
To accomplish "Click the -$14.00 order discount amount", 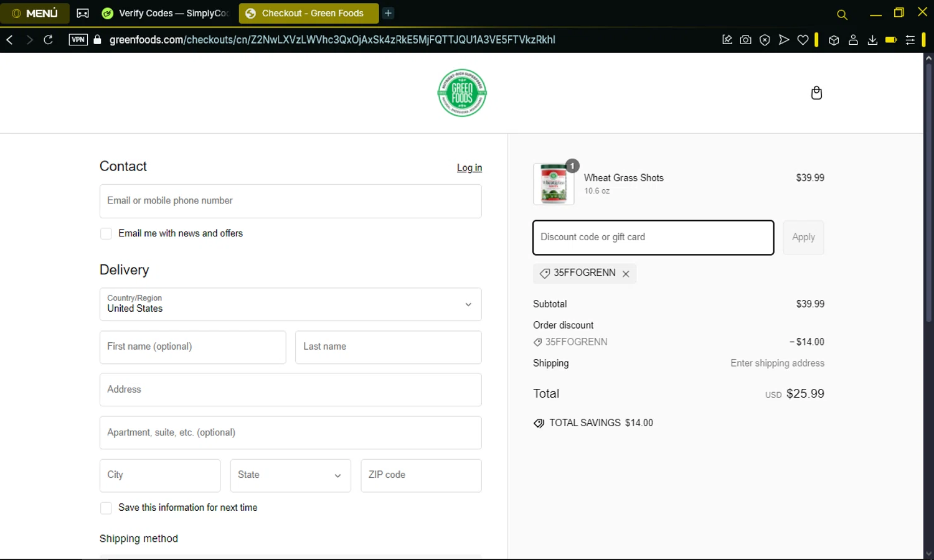I will pos(806,342).
